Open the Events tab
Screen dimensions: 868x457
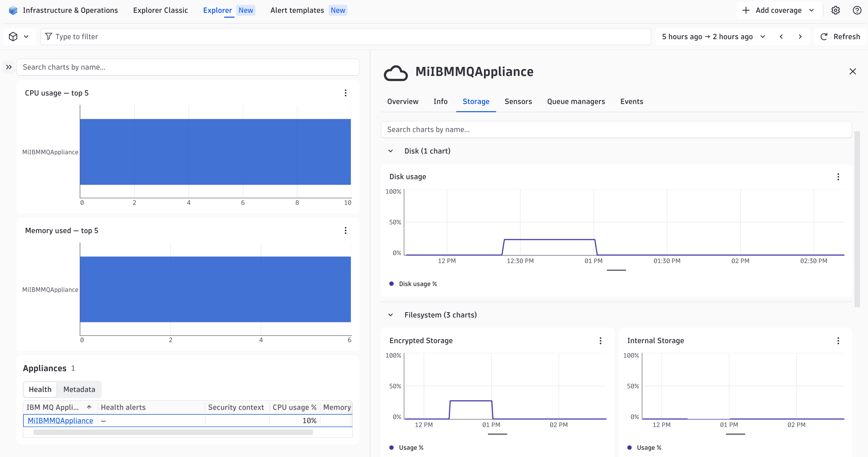click(x=631, y=102)
